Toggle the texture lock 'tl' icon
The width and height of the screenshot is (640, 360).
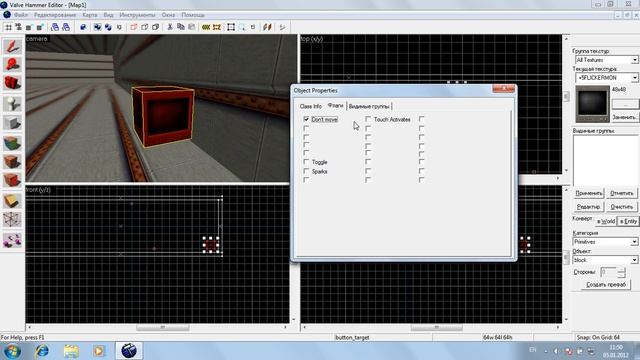tap(253, 27)
